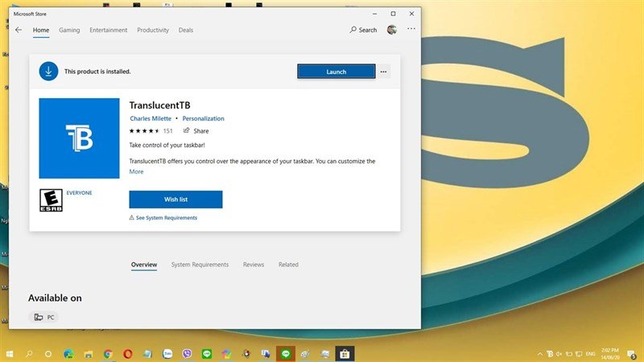Open Cortana circle on taskbar
Screen dimensions: 644x362
pyautogui.click(x=48, y=354)
